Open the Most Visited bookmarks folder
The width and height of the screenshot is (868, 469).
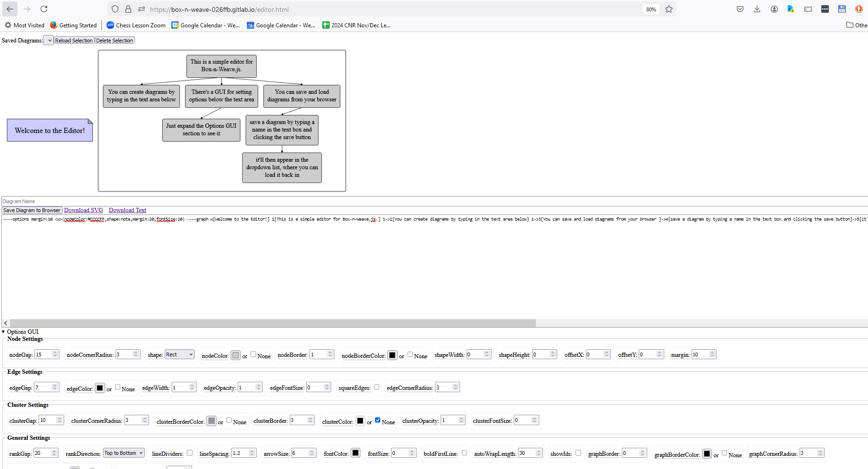[25, 25]
